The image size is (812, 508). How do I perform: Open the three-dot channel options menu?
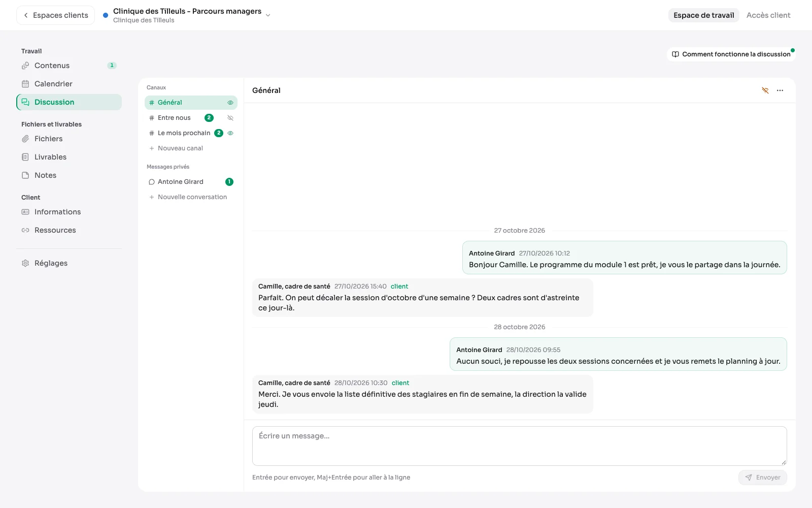point(780,90)
